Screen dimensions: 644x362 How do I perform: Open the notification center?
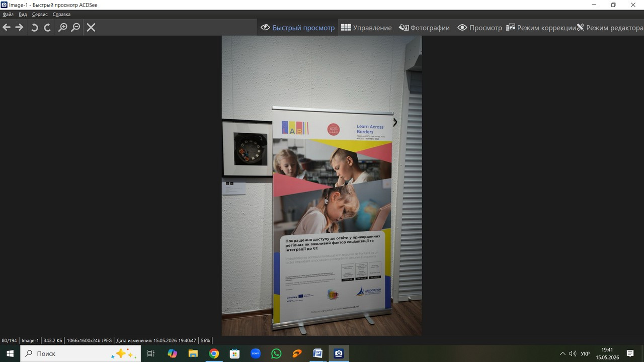tap(630, 353)
